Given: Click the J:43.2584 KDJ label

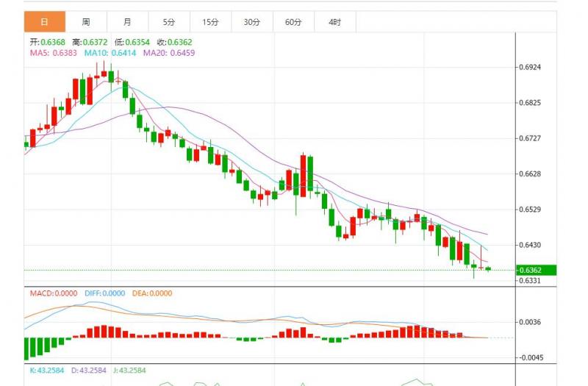Looking at the screenshot, I should (129, 371).
